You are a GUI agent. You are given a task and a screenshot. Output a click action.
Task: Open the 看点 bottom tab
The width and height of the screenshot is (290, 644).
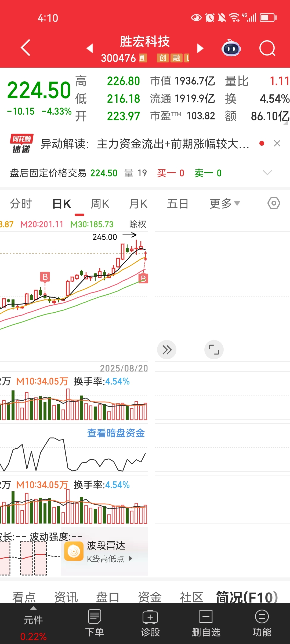click(x=24, y=597)
